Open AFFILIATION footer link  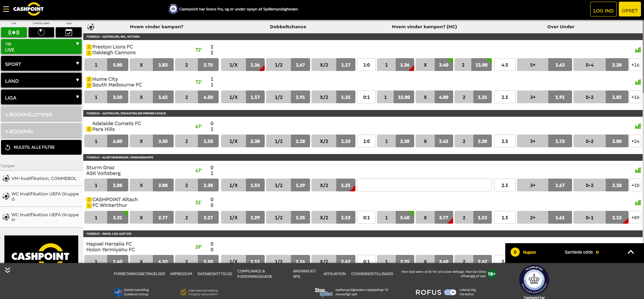(x=334, y=274)
